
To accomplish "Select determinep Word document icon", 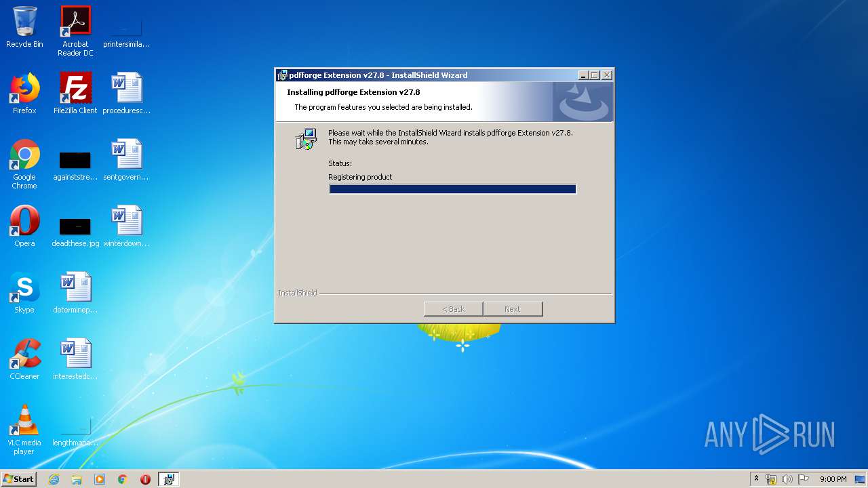I will tap(75, 293).
